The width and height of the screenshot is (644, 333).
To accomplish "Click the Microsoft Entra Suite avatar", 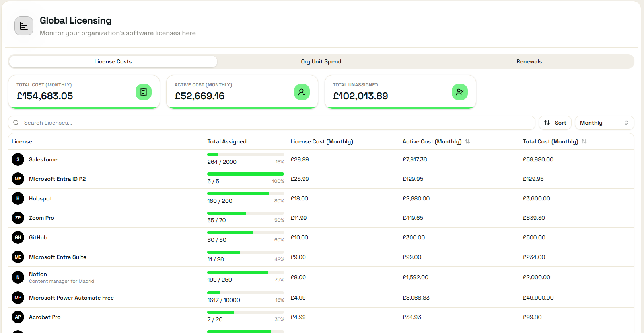I will 18,257.
